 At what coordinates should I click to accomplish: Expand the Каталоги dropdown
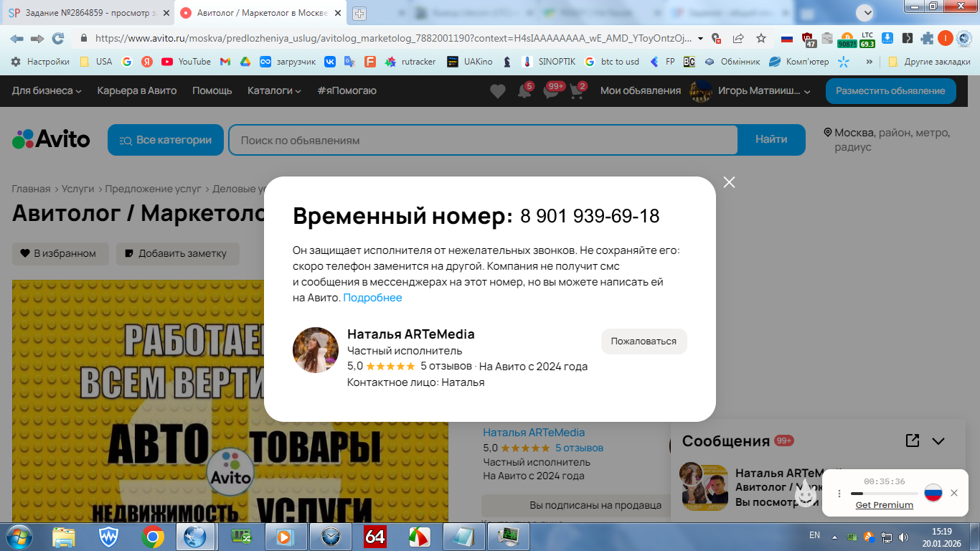(274, 90)
